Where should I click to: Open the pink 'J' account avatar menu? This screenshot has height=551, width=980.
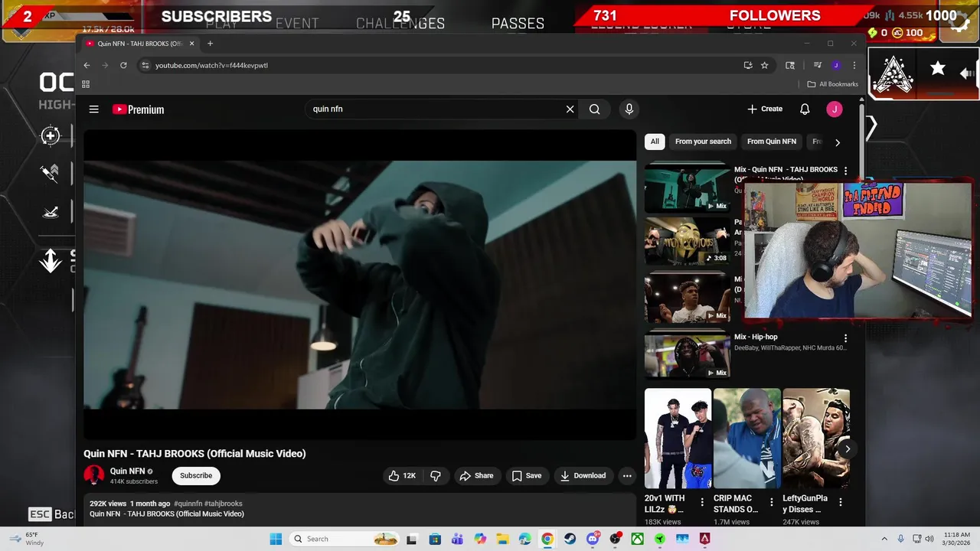click(835, 109)
